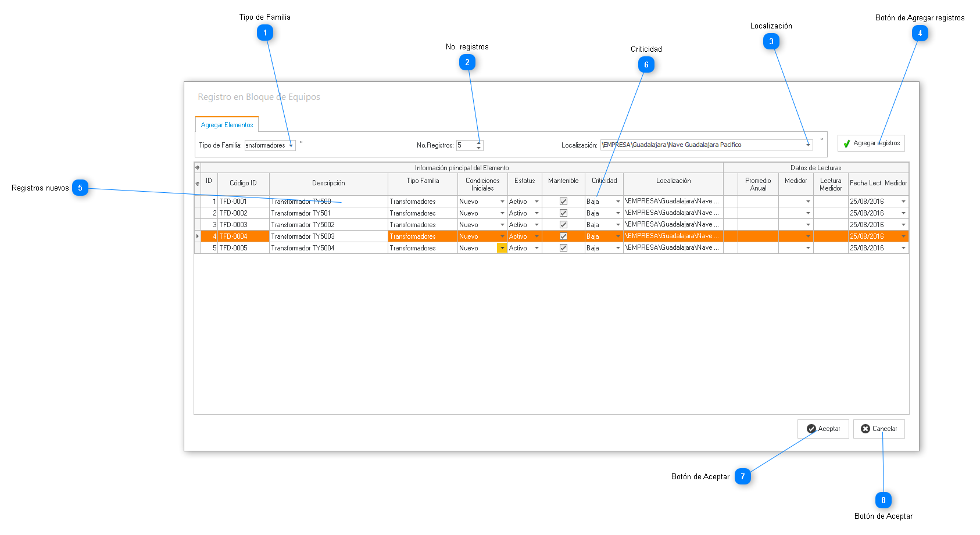Toggle Mantenible checkbox for TFD-0001

click(563, 202)
